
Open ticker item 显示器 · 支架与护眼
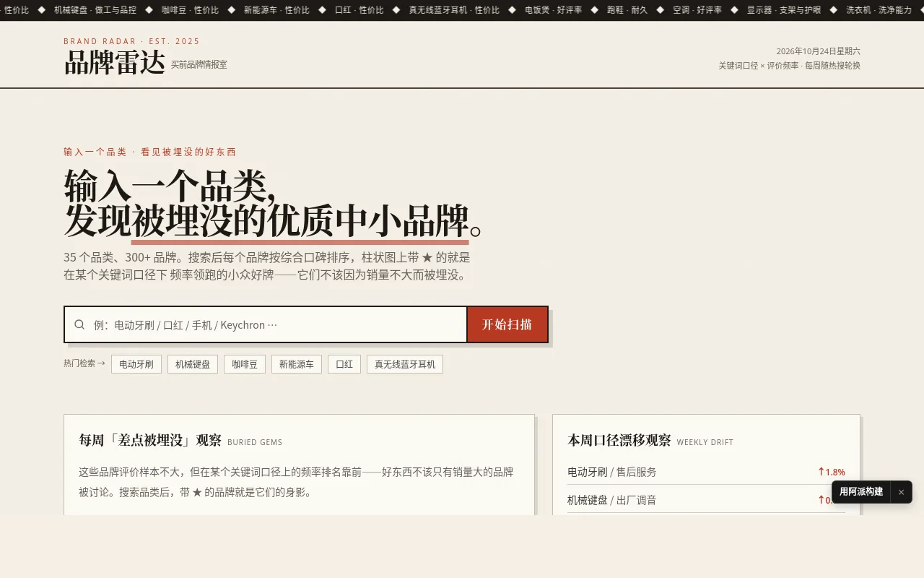tap(784, 10)
